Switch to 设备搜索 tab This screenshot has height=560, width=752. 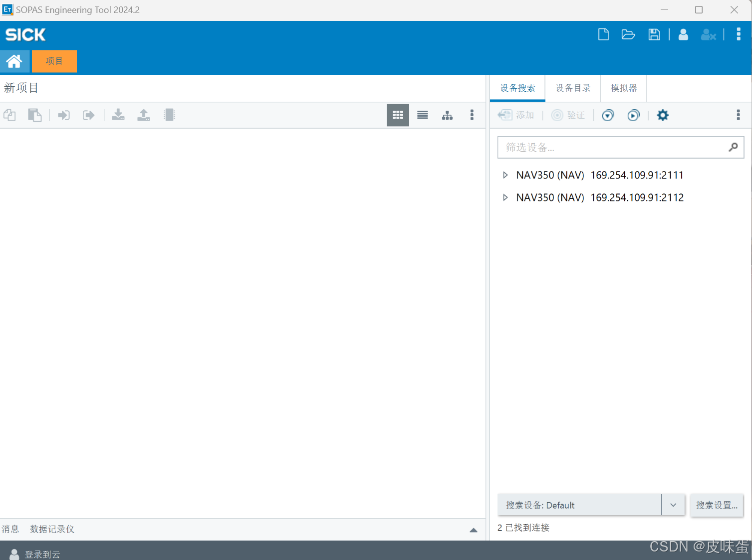(x=517, y=88)
